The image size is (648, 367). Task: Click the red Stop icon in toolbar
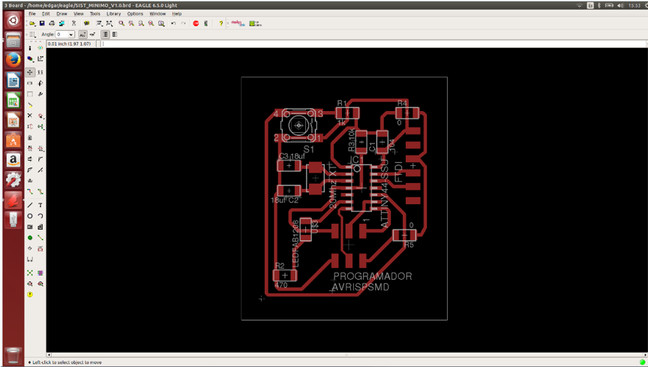pyautogui.click(x=196, y=24)
